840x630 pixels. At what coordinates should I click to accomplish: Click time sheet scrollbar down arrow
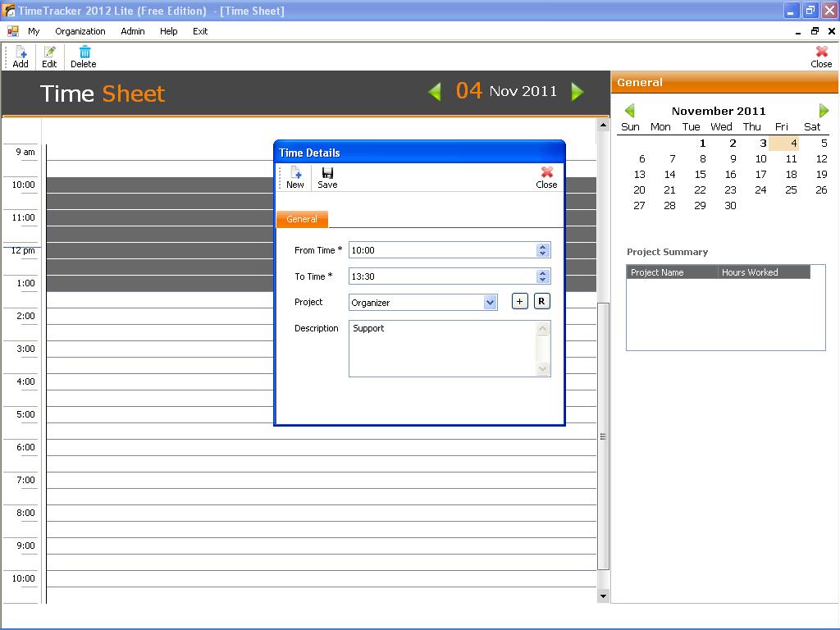(603, 596)
